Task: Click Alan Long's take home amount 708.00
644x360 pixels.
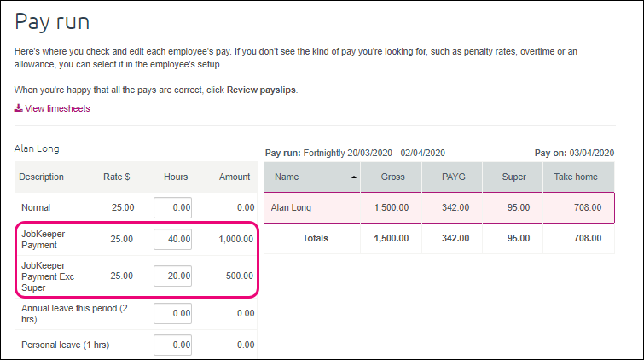Action: (x=586, y=207)
